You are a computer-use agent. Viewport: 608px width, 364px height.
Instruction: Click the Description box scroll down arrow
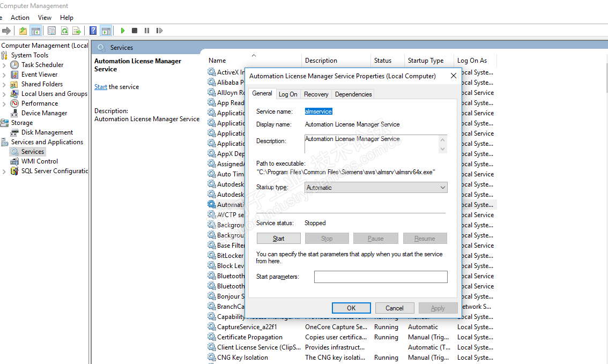442,149
